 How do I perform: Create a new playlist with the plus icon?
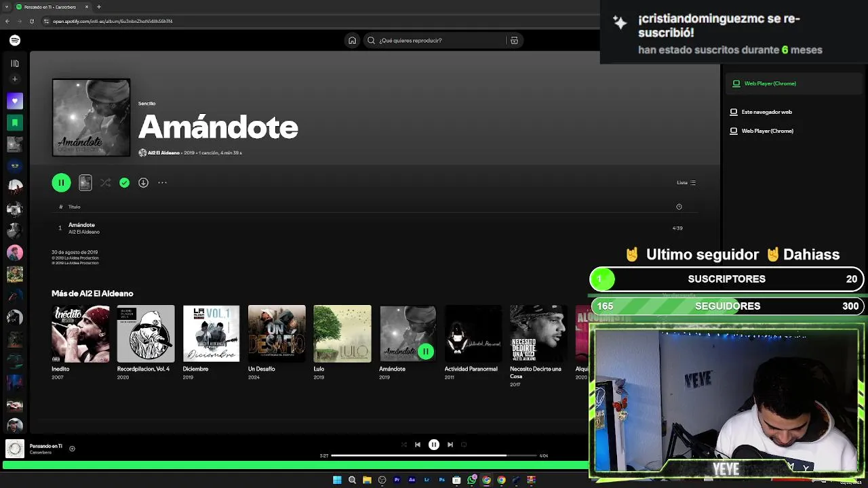pyautogui.click(x=15, y=79)
